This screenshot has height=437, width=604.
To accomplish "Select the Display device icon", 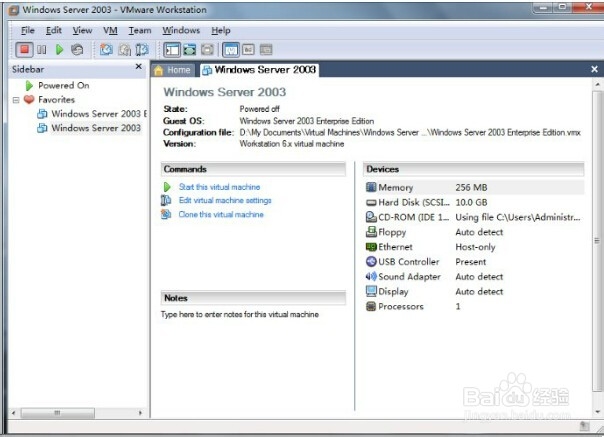I will [x=371, y=291].
